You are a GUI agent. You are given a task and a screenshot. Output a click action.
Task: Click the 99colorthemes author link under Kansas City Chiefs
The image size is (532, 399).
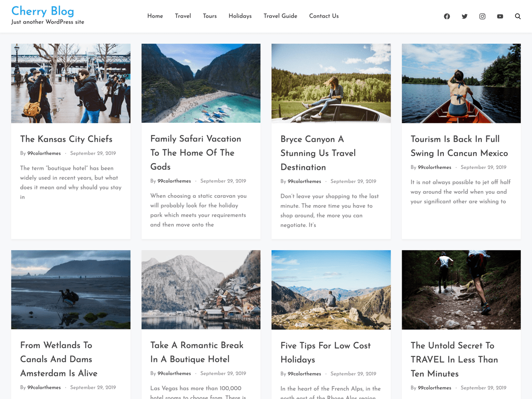(44, 153)
